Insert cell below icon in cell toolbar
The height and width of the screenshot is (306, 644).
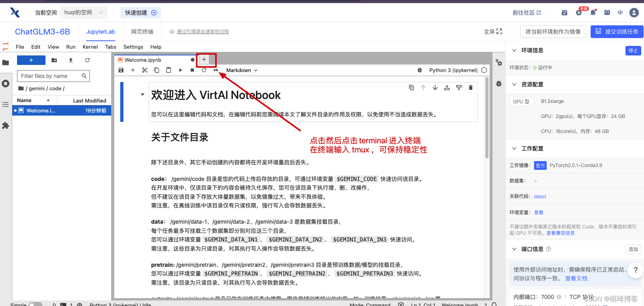coord(459,87)
